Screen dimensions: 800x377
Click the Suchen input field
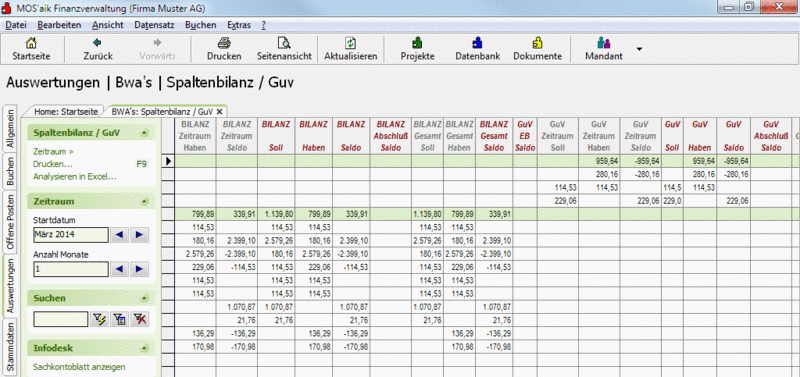(61, 320)
